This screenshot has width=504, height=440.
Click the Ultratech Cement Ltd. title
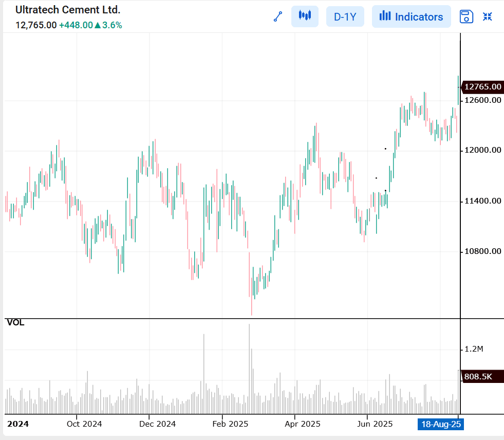point(68,10)
